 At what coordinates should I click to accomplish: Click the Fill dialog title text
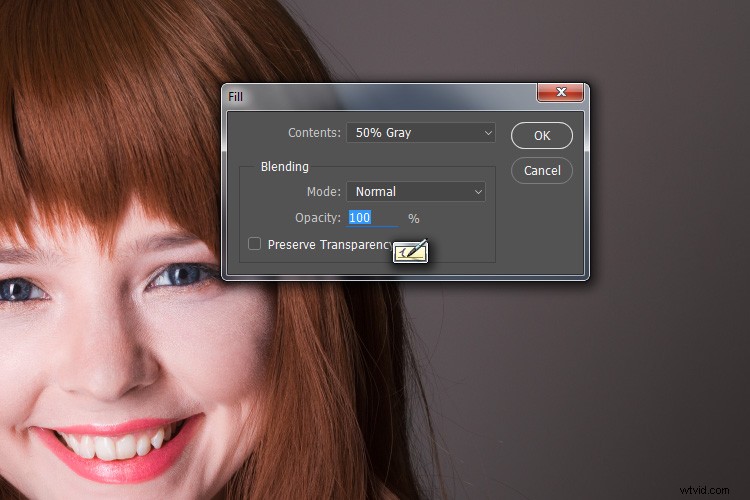click(235, 97)
